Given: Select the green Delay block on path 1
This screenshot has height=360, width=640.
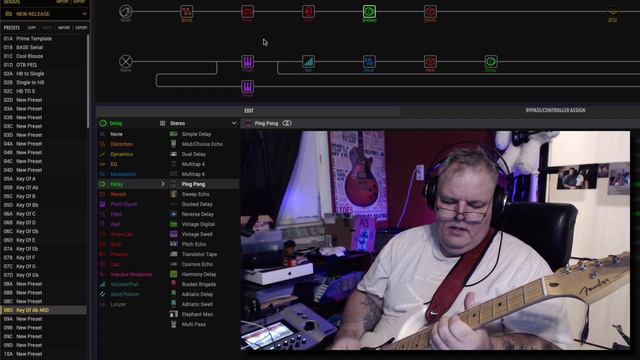Looking at the screenshot, I should (369, 11).
